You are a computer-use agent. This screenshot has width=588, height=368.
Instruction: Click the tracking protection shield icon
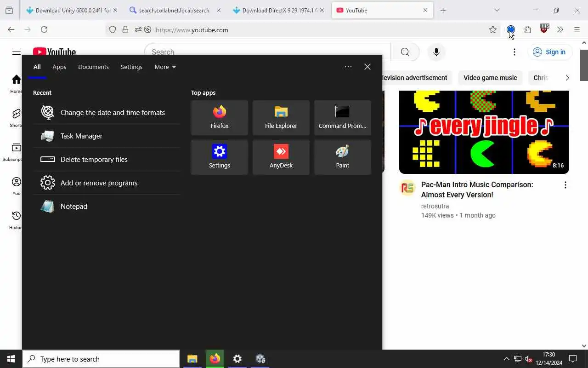(x=113, y=29)
